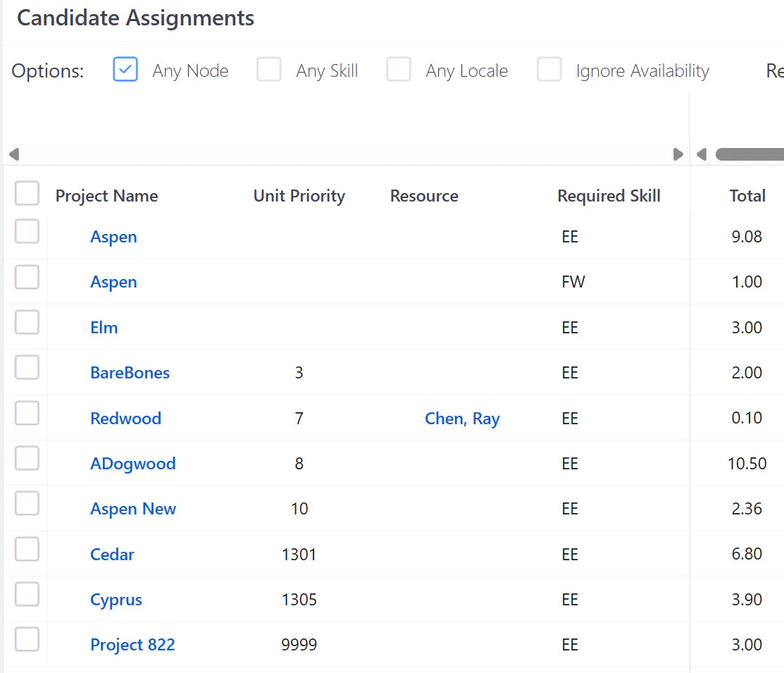
Task: Click the left pane horizontal scrollbar track
Action: [x=346, y=154]
